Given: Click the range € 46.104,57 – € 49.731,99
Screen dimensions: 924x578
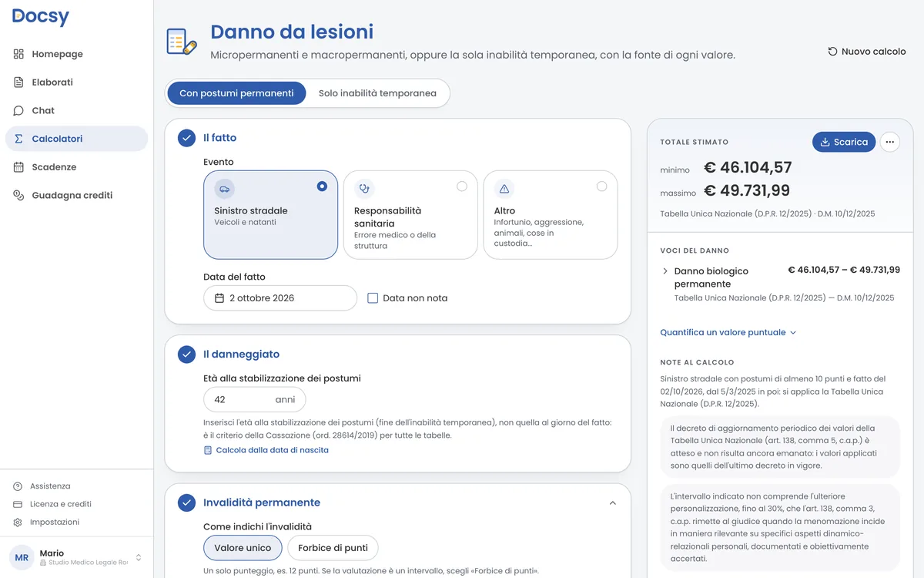Looking at the screenshot, I should click(844, 271).
